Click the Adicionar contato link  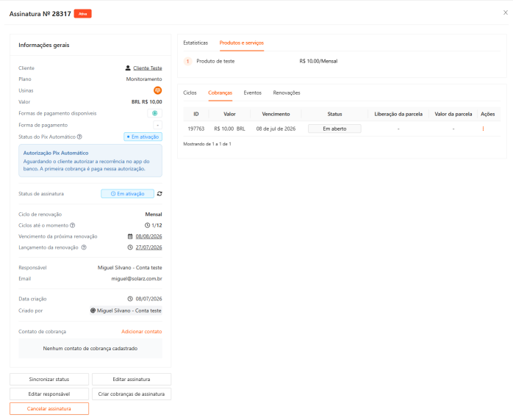pos(141,331)
